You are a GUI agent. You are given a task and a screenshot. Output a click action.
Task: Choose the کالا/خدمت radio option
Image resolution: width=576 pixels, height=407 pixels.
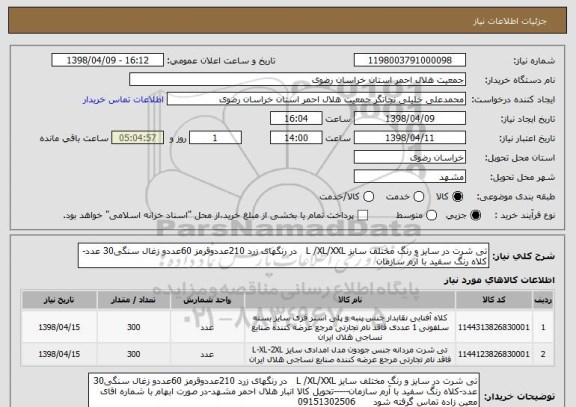[368, 197]
